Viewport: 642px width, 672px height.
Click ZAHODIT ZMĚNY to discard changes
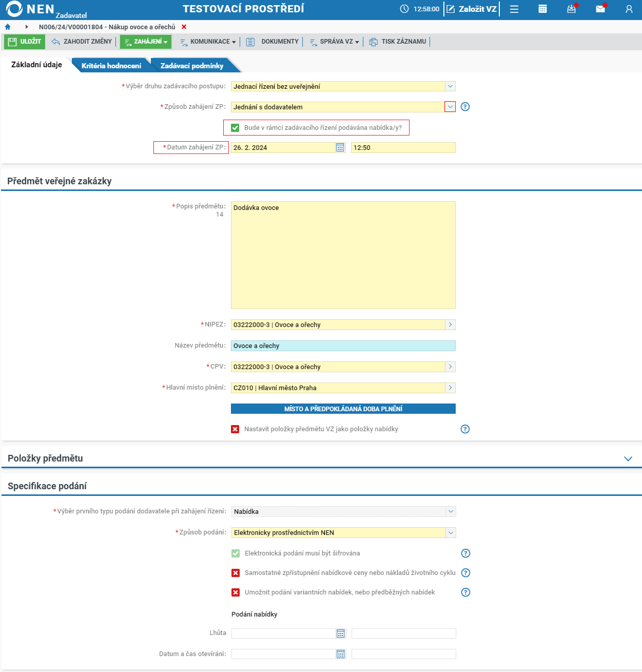pos(82,42)
